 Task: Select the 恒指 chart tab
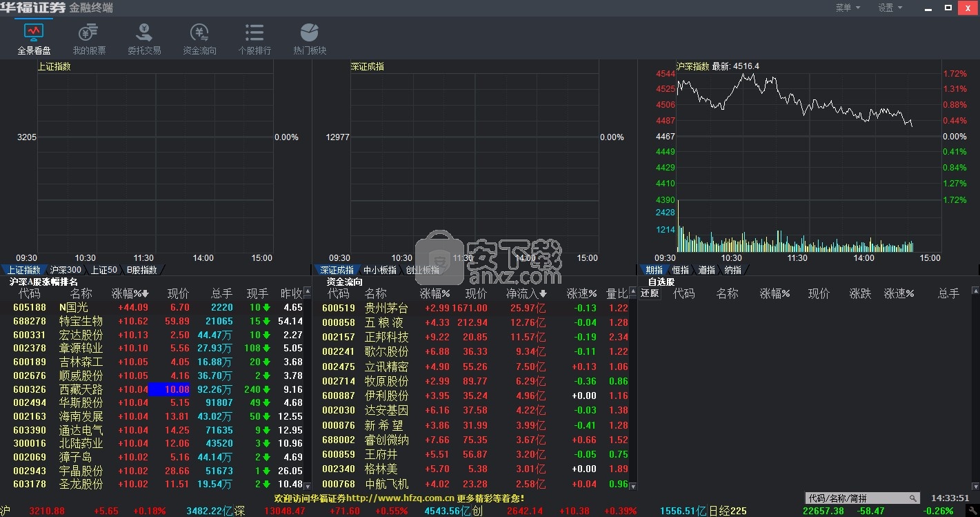click(x=680, y=270)
